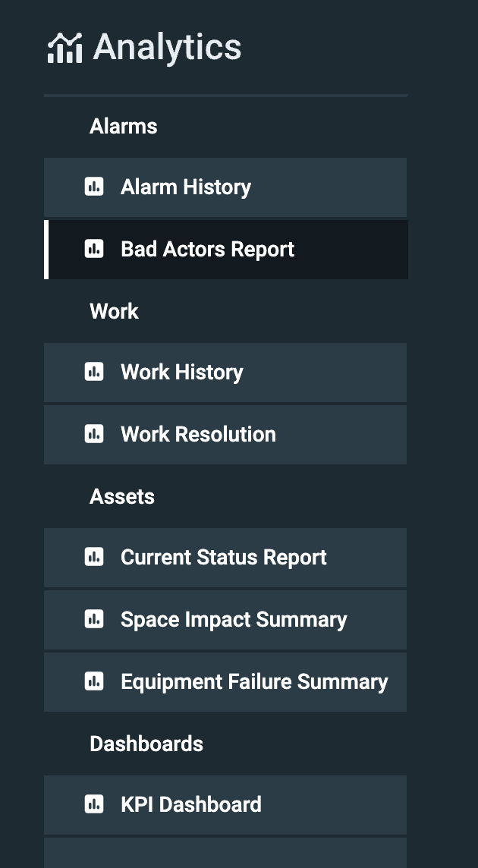
Task: Click the Analytics chart icon in header
Action: pos(64,48)
